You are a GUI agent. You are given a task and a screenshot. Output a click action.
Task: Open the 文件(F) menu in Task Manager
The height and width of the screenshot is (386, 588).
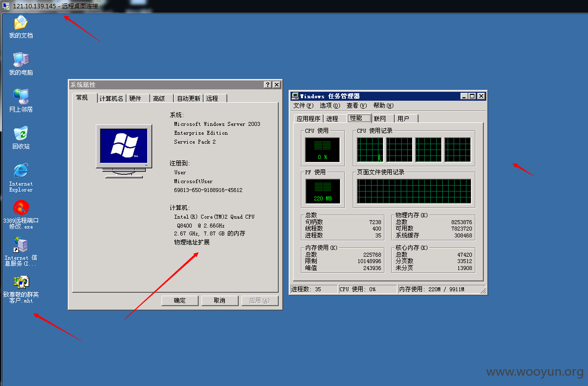(x=303, y=106)
